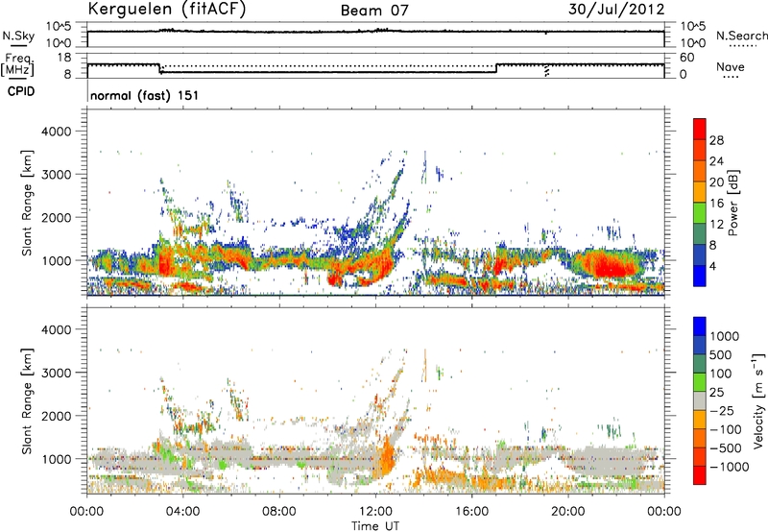Click the '-25' velocity color bar value
Image resolution: width=768 pixels, height=532 pixels.
point(722,410)
